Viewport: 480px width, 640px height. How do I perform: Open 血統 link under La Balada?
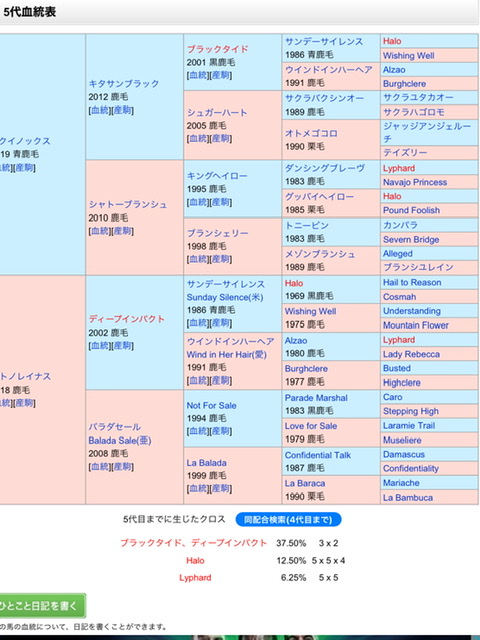point(198,489)
